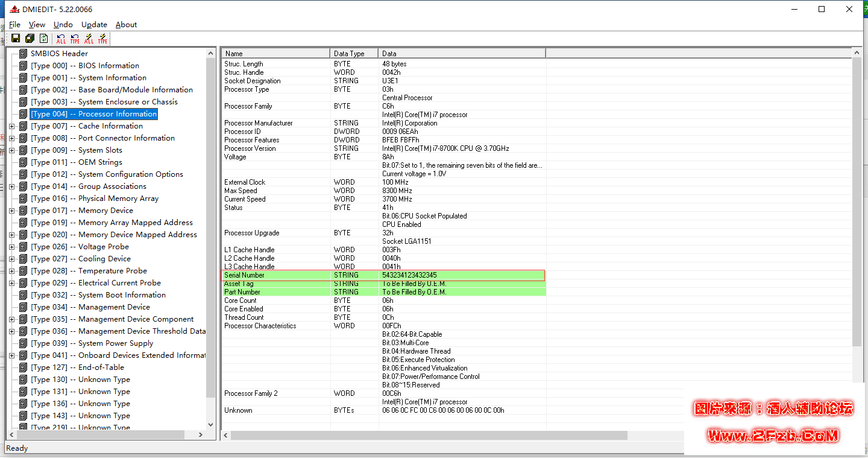Expand the Type 026 Voltage Probe node
Screen dimensions: 868x458
click(x=12, y=247)
